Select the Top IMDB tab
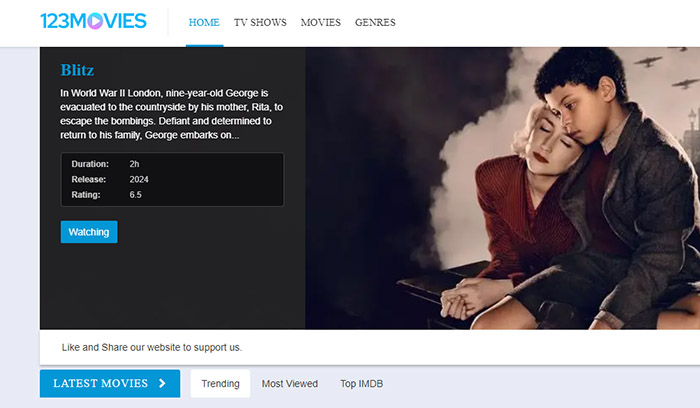 tap(361, 383)
